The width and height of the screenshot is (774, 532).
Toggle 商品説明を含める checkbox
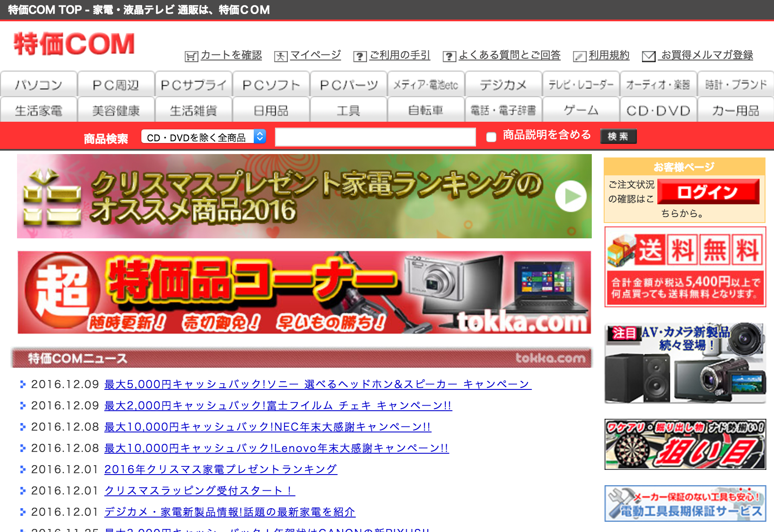coord(491,137)
